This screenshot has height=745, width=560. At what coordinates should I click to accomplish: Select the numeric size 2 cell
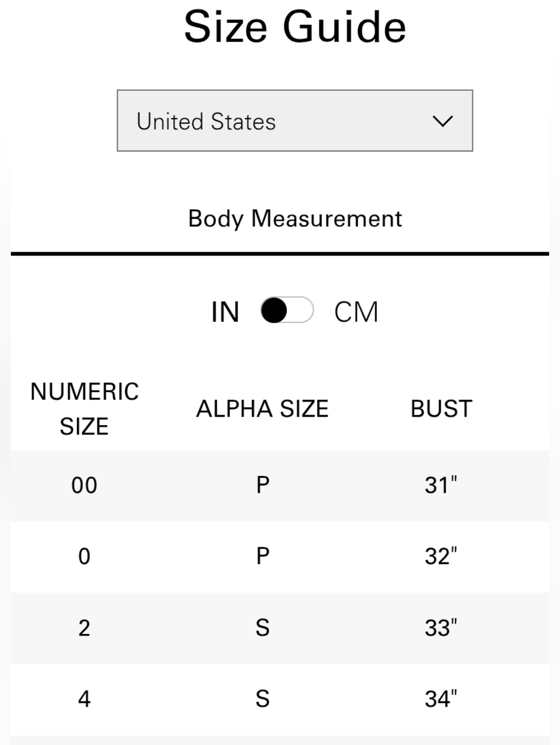(84, 627)
